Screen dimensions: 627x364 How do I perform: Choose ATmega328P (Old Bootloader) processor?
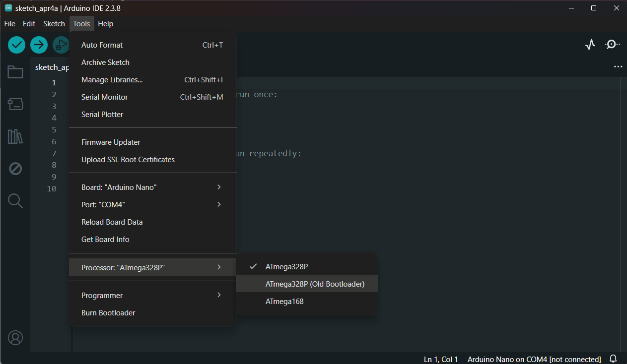[315, 284]
